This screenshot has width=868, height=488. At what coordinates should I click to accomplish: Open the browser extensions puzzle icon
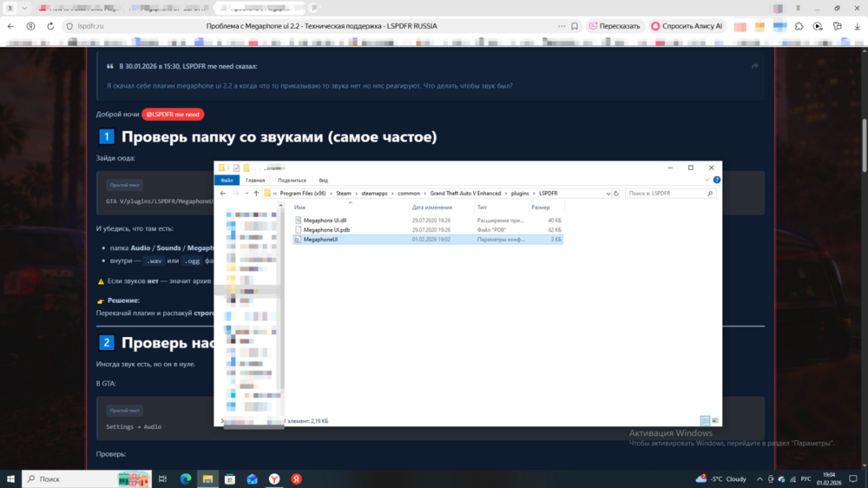799,26
